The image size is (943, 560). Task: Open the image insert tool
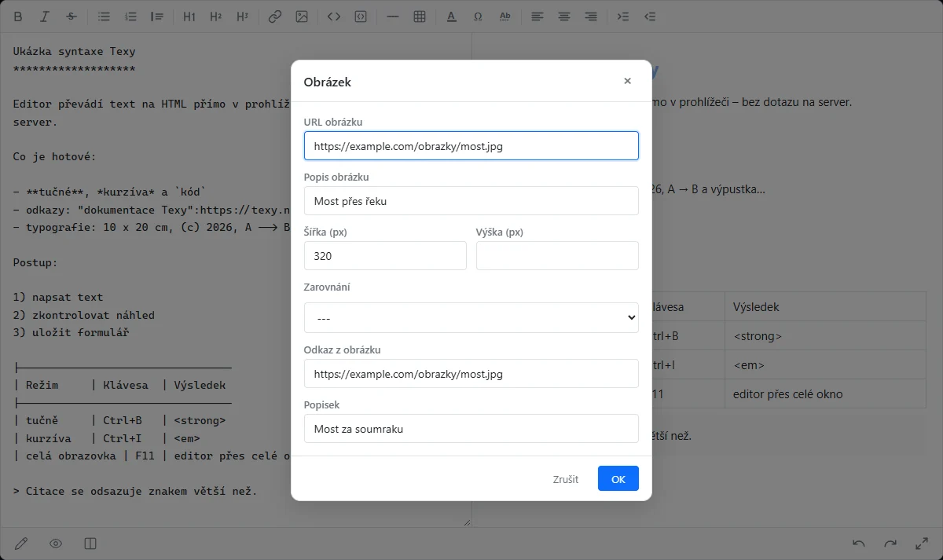pos(302,16)
